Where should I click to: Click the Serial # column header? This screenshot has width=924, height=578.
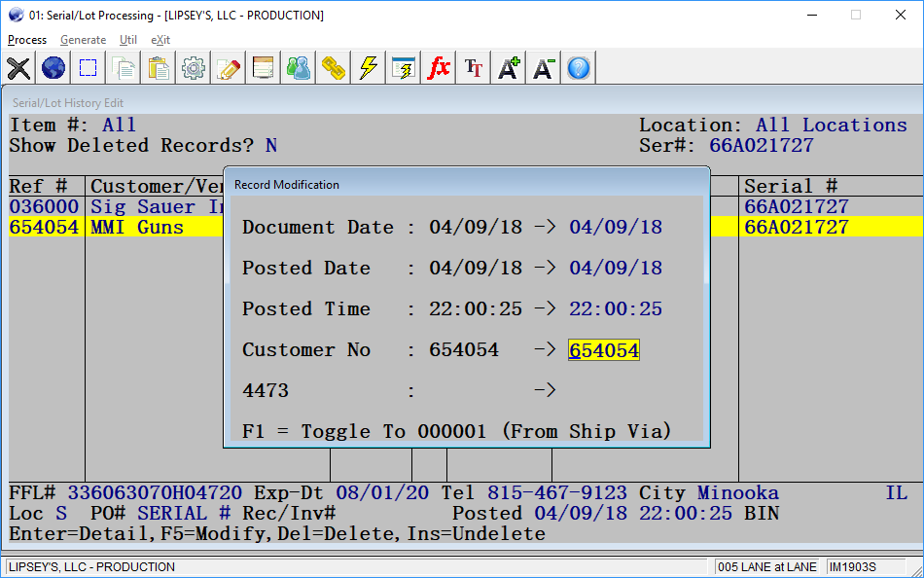[x=790, y=187]
